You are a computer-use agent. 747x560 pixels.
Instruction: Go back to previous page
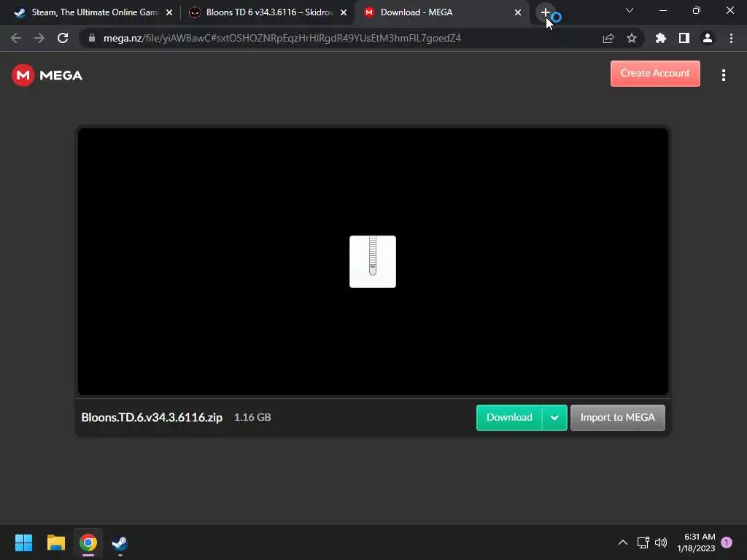tap(16, 38)
